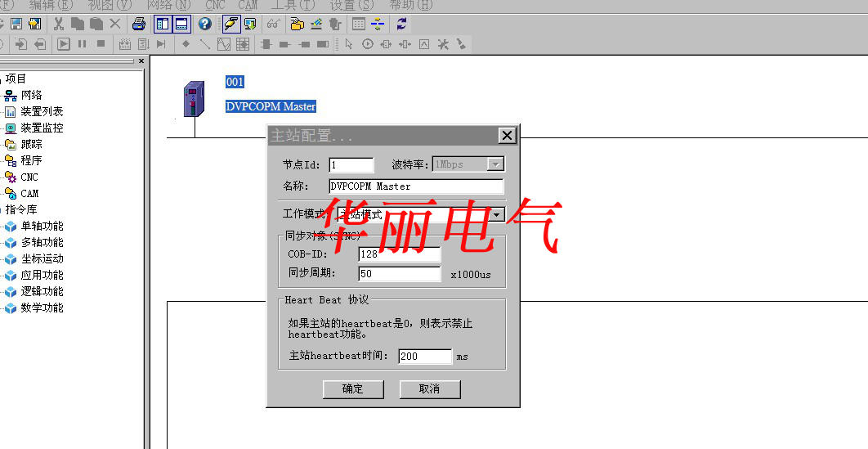This screenshot has width=868, height=449.
Task: Open Help via blue question mark icon
Action: pos(205,24)
